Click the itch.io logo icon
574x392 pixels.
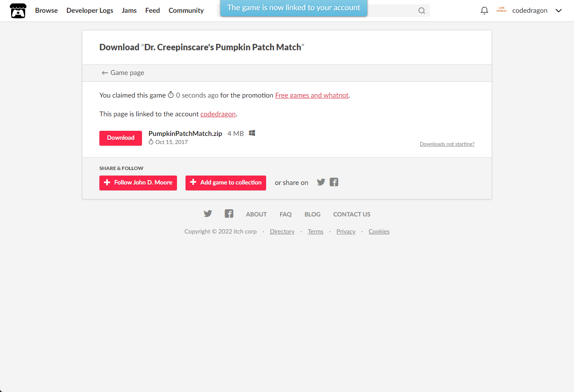click(x=18, y=11)
